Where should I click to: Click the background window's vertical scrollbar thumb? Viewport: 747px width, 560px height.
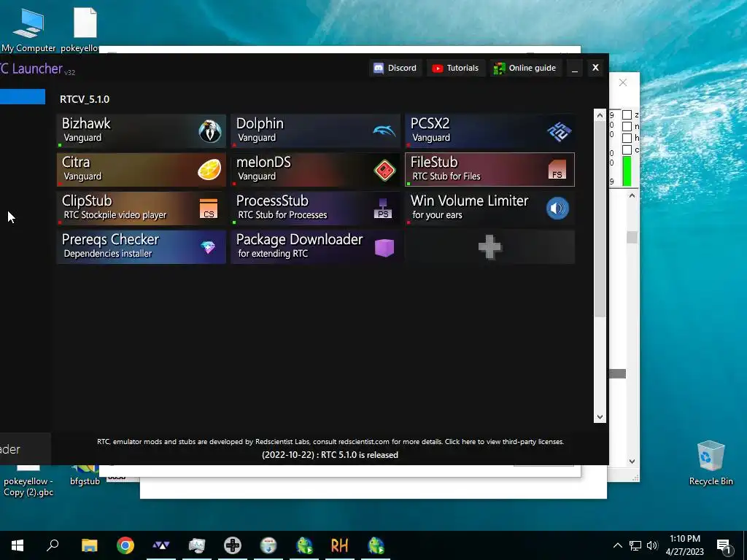[632, 237]
